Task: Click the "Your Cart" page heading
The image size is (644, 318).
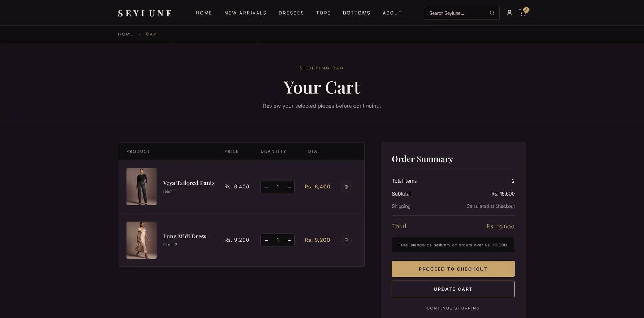Action: coord(322,87)
